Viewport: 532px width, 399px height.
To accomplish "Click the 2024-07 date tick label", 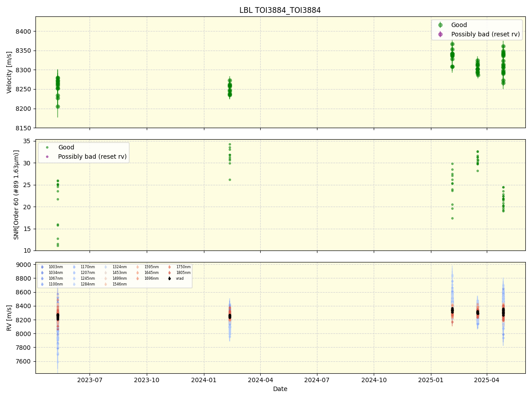I will click(x=317, y=380).
